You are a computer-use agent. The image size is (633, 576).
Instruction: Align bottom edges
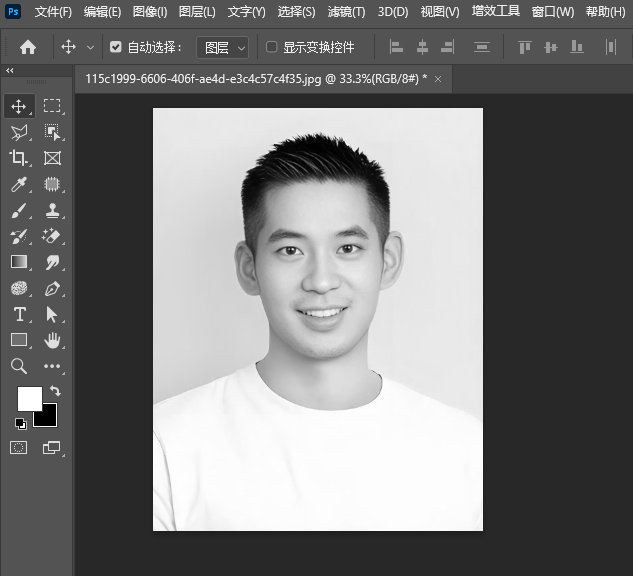tap(576, 47)
